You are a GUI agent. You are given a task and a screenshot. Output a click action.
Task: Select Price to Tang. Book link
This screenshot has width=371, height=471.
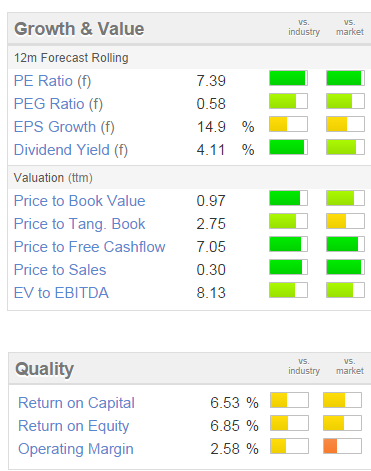point(80,224)
